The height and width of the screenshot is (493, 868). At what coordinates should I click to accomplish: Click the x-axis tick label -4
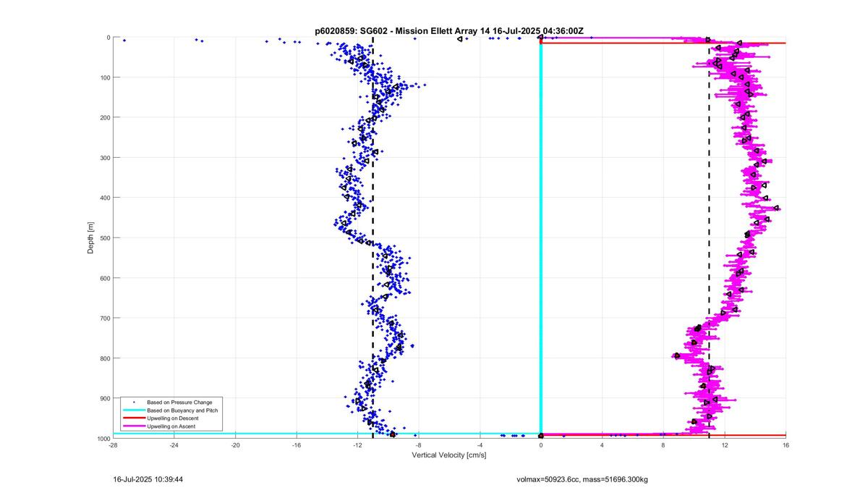[x=480, y=445]
